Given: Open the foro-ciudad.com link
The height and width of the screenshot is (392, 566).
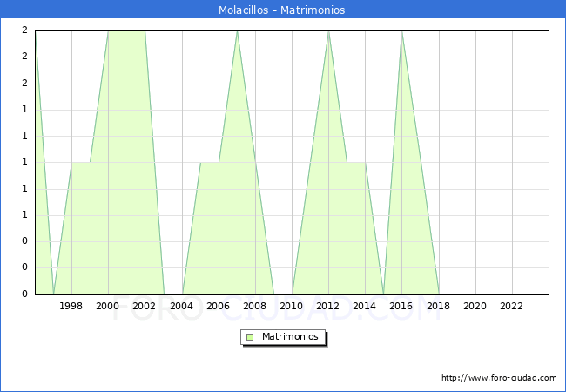Looking at the screenshot, I should [x=499, y=378].
